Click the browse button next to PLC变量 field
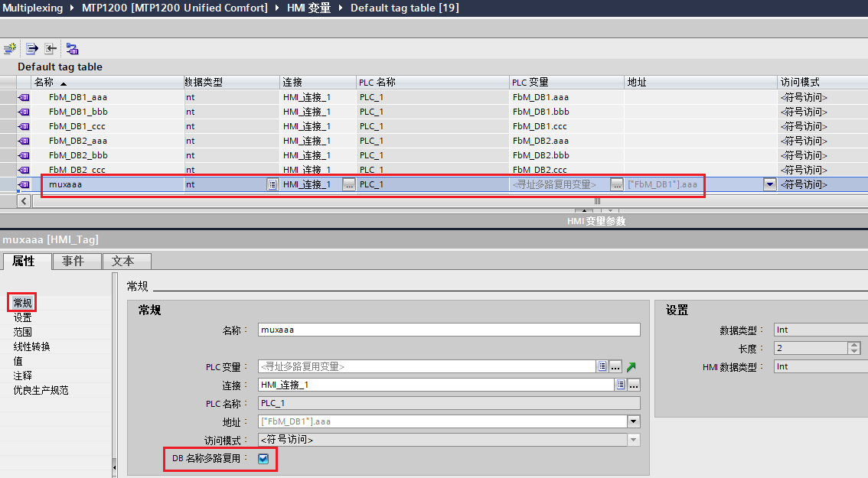Viewport: 868px width, 478px height. [x=615, y=367]
